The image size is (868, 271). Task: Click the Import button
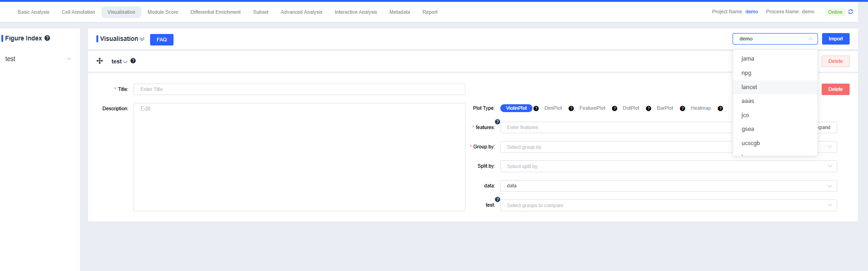[x=835, y=39]
